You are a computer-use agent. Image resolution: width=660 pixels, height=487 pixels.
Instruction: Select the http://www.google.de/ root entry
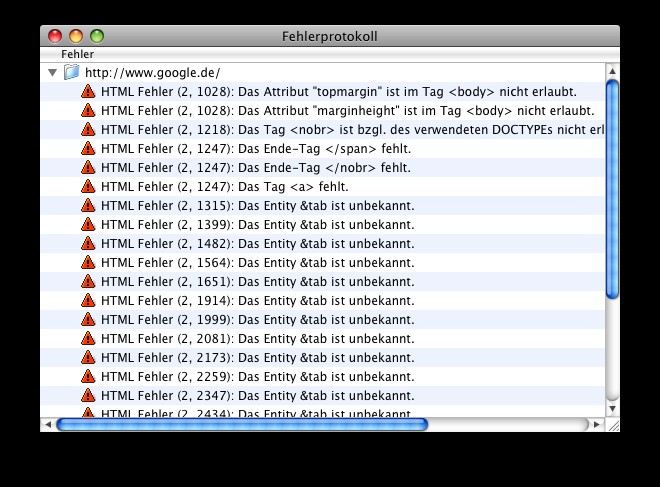tap(152, 73)
